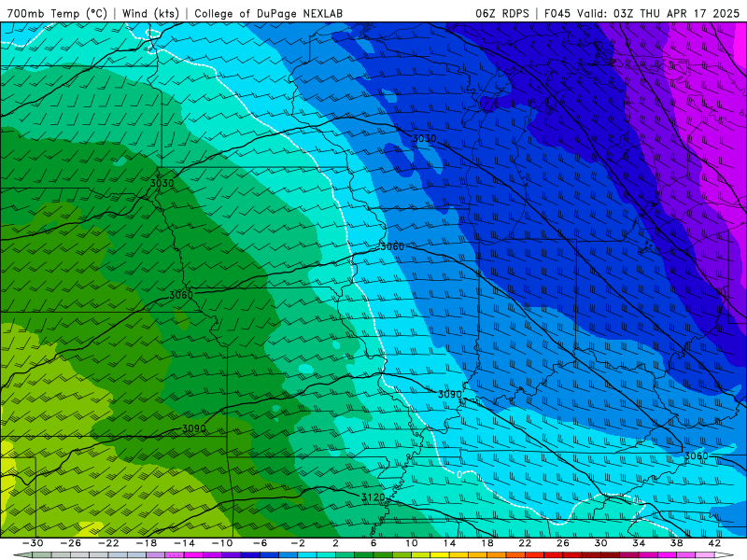
Task: Click the 38 color scale label
Action: tap(676, 543)
